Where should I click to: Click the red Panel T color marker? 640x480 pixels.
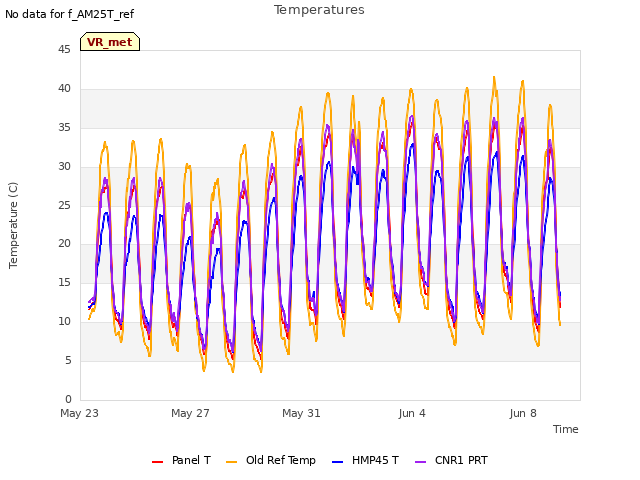157,462
